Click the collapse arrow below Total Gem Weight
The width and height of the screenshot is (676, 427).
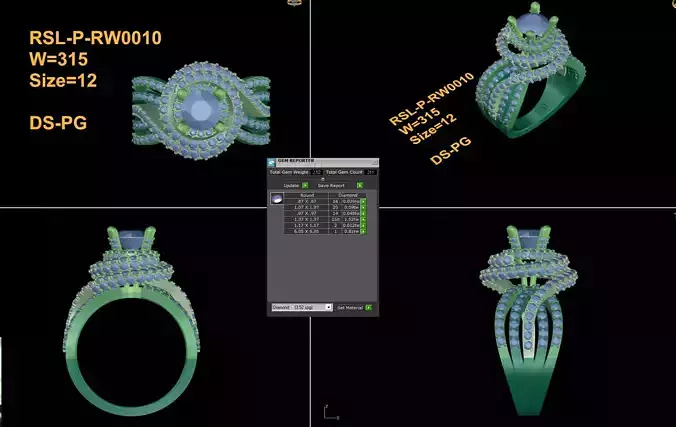(x=322, y=179)
